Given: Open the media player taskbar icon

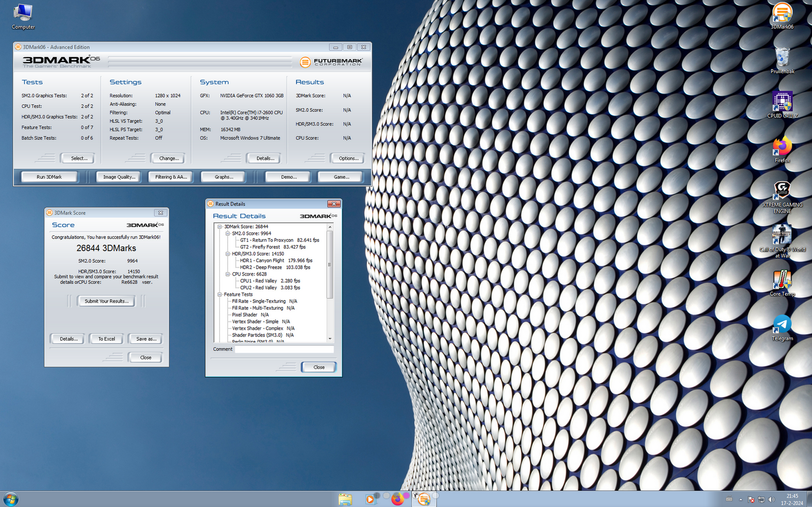Looking at the screenshot, I should pyautogui.click(x=370, y=500).
